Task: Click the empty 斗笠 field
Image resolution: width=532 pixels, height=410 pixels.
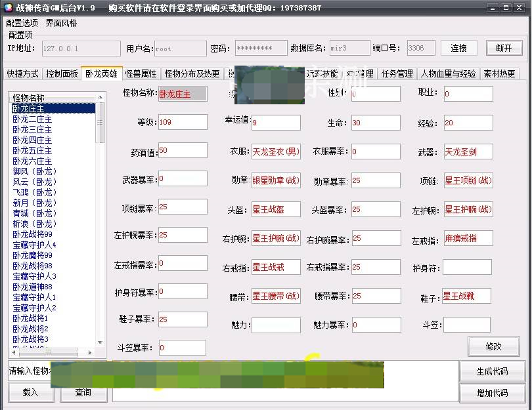Action: pos(466,325)
